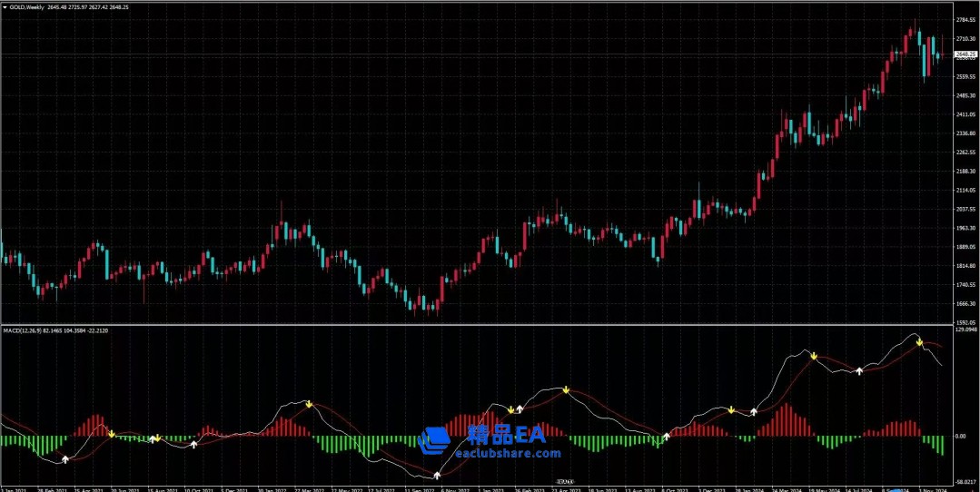Click white up arrow at MACD's lowest trough
This screenshot has height=492, width=980.
click(x=437, y=475)
